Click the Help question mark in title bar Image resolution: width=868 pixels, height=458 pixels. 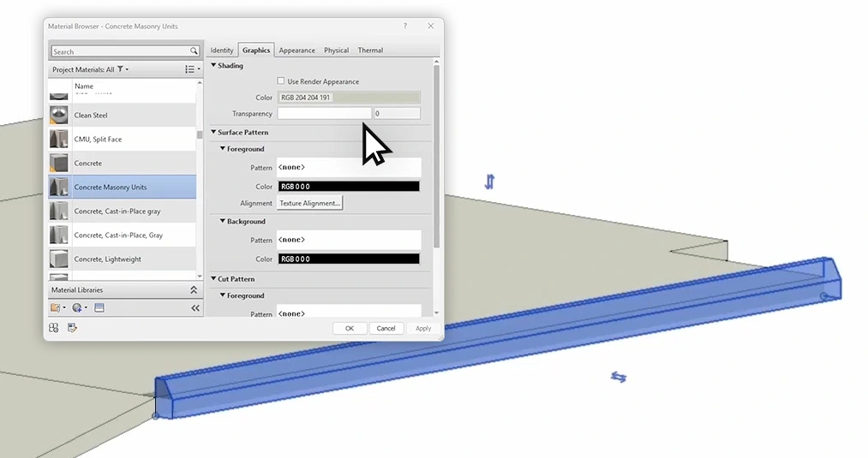pos(405,27)
